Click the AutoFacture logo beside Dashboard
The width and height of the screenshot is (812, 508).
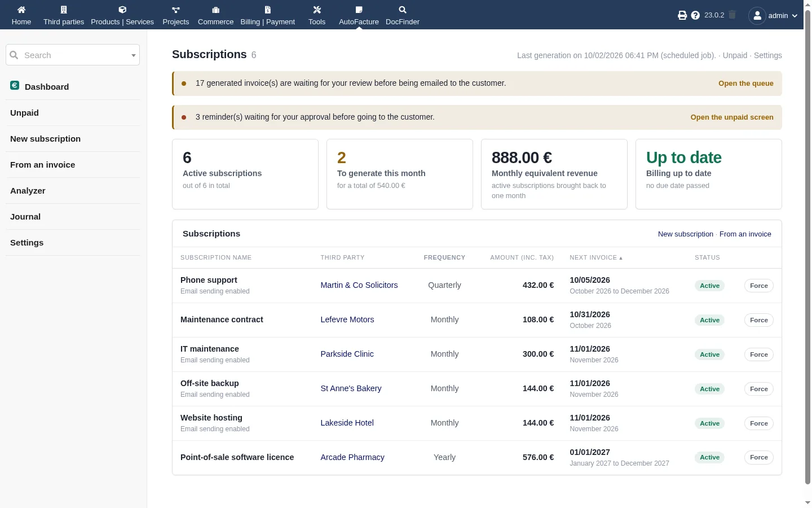point(15,85)
